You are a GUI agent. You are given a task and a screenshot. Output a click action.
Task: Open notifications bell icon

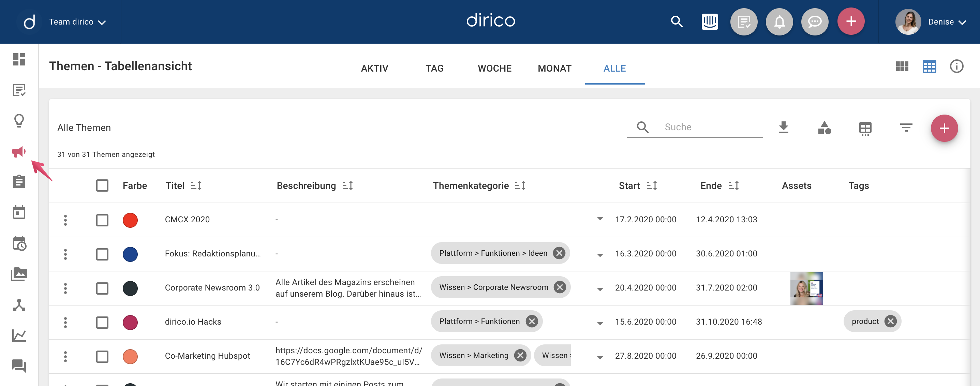pos(779,22)
